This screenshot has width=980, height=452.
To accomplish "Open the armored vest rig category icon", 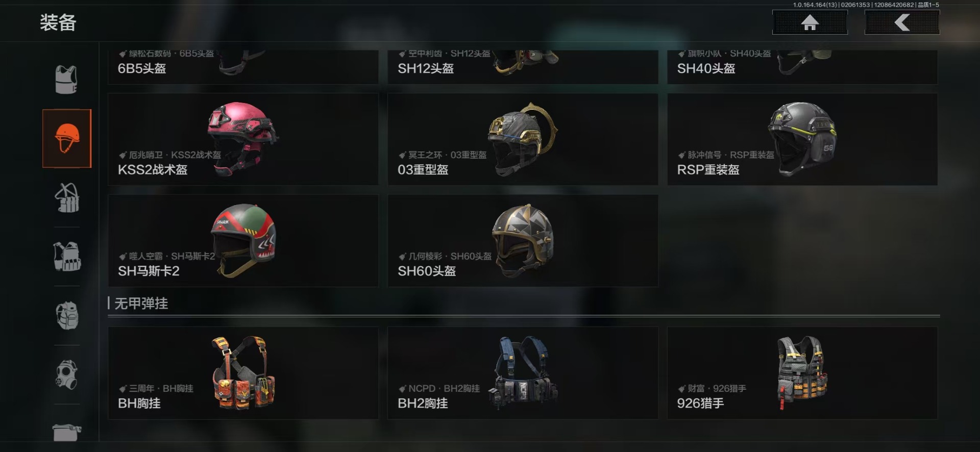I will pyautogui.click(x=67, y=257).
